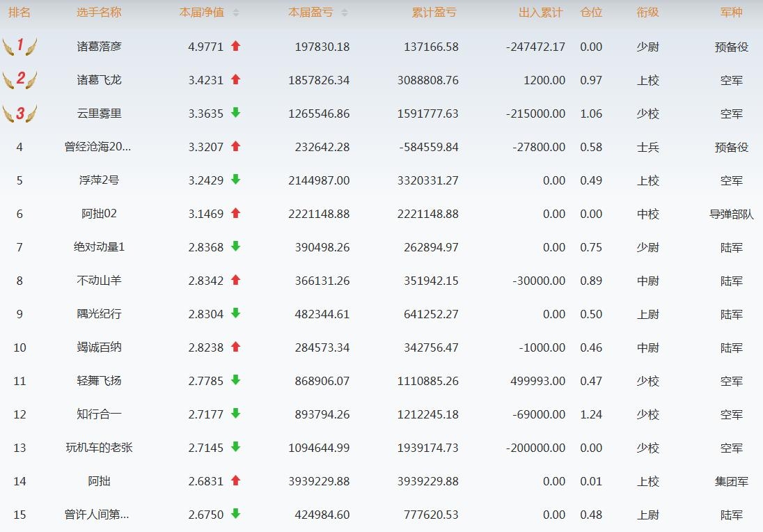The width and height of the screenshot is (763, 532).
Task: Click red up arrow beside 2.6831
Action: point(235,480)
